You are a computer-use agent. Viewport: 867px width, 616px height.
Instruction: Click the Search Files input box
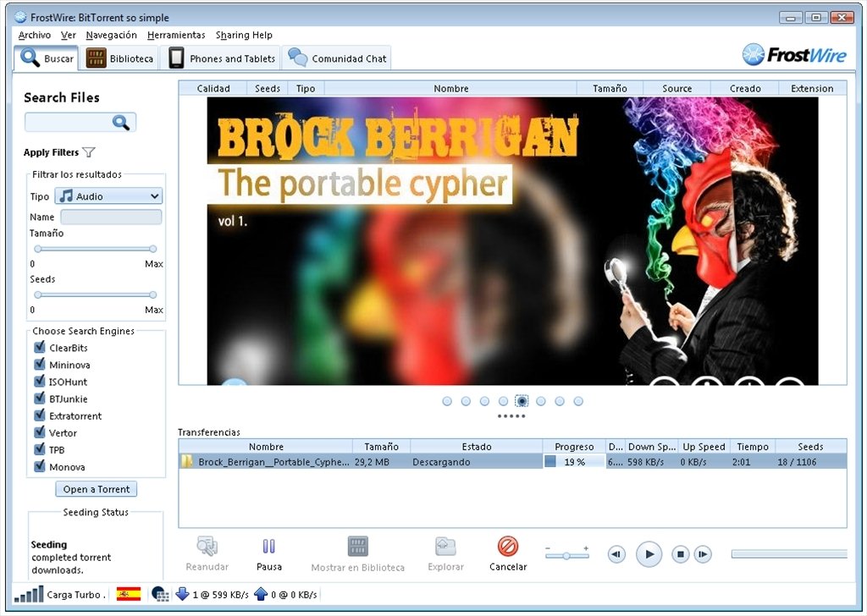80,122
